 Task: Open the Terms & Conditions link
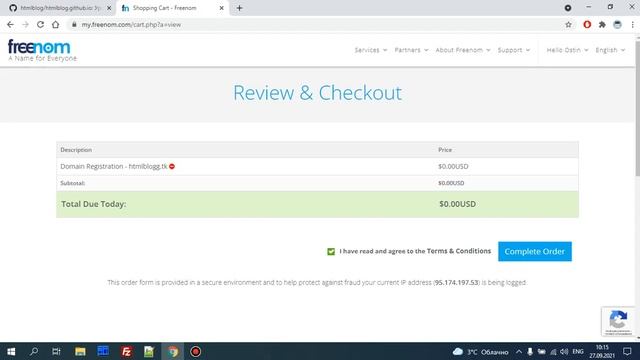coord(459,251)
